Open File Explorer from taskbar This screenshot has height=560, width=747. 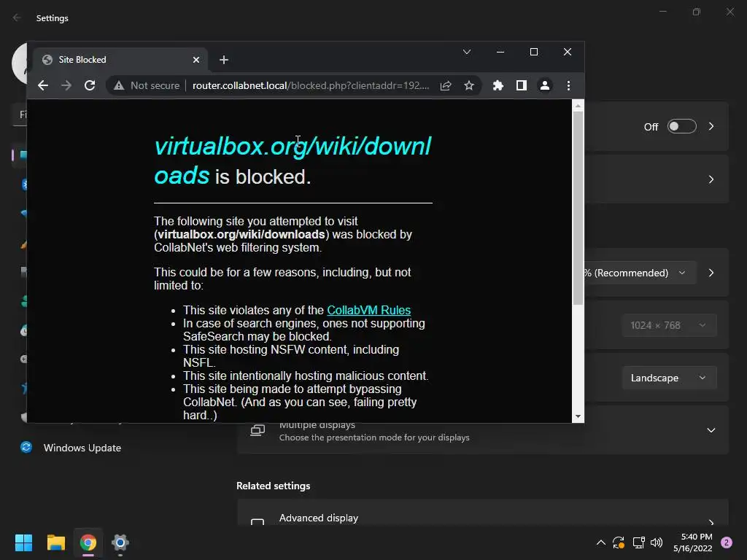55,542
